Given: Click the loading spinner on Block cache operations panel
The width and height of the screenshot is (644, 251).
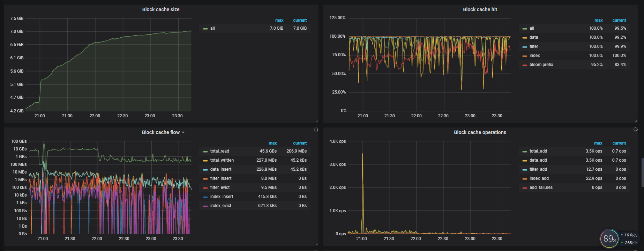Looking at the screenshot, I should coord(635,130).
